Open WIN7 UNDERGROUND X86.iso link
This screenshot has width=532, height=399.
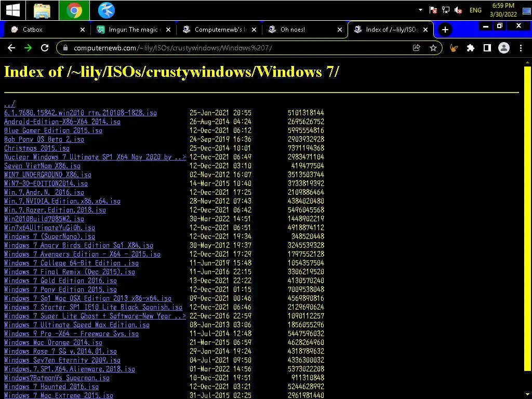(47, 175)
